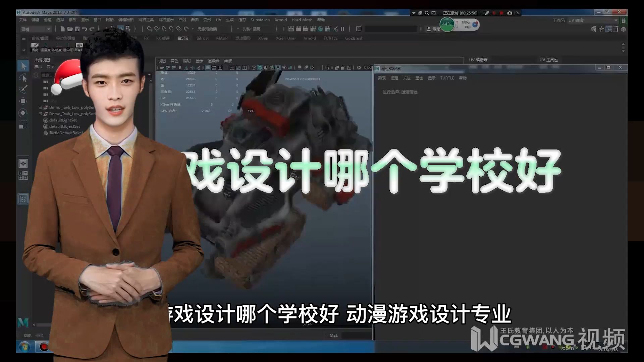
Task: Switch to the single perspective pane layout
Action: (x=23, y=163)
